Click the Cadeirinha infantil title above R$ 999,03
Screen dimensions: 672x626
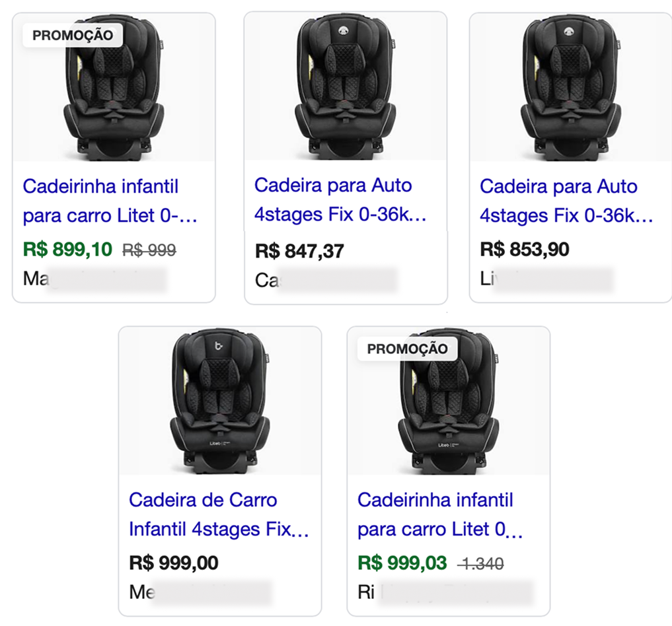pyautogui.click(x=440, y=514)
